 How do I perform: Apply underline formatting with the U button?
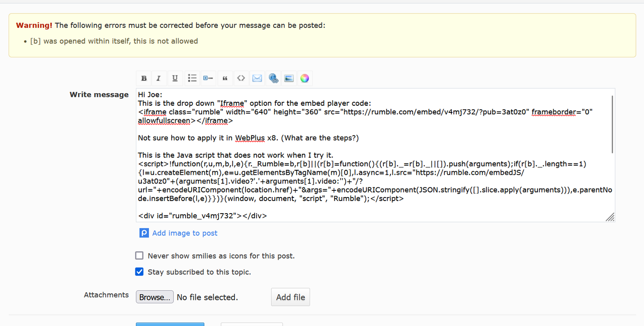tap(175, 78)
